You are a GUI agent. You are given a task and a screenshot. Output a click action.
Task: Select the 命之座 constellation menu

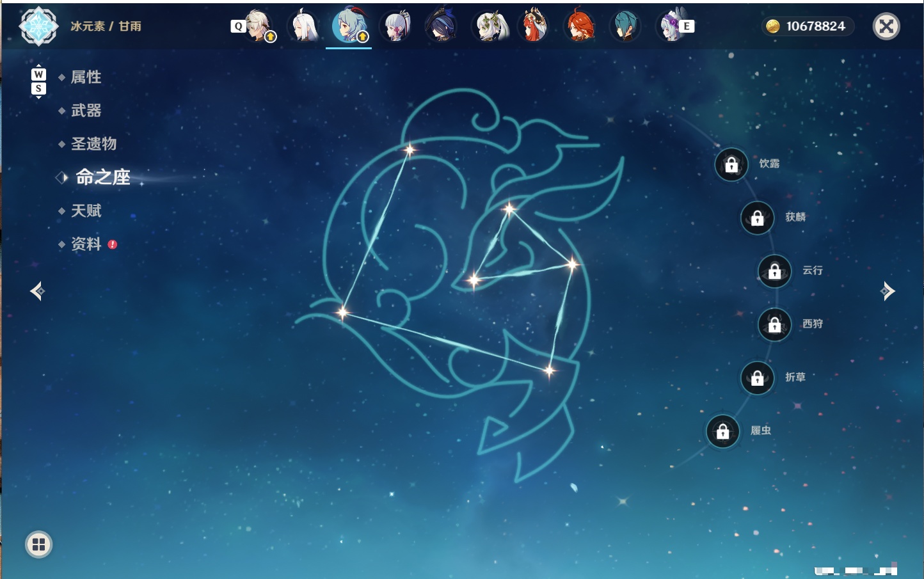(103, 177)
